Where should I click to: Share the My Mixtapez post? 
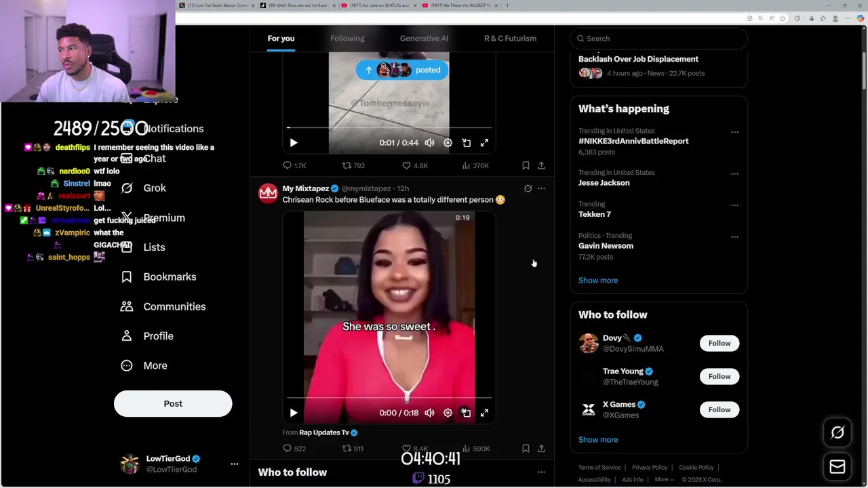541,449
